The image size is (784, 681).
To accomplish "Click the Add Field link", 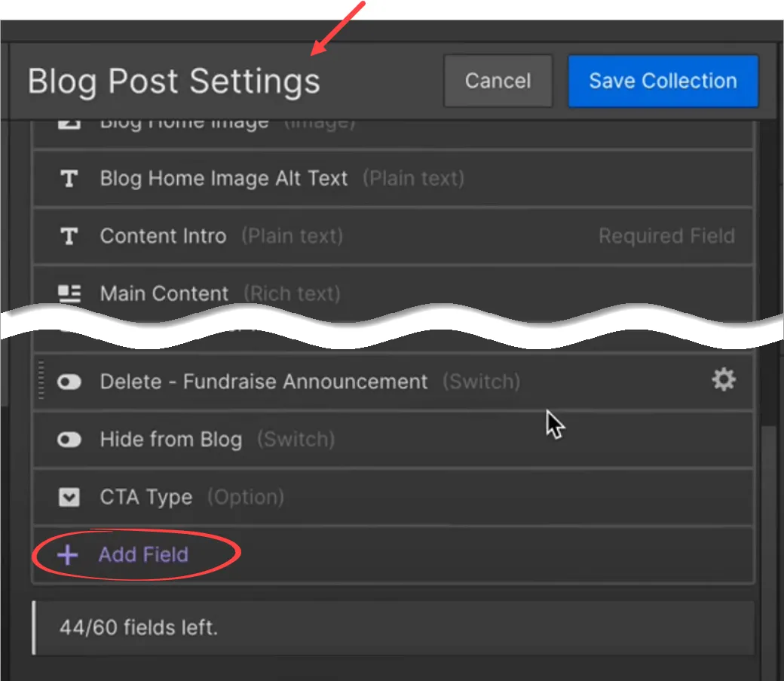I will click(x=143, y=555).
